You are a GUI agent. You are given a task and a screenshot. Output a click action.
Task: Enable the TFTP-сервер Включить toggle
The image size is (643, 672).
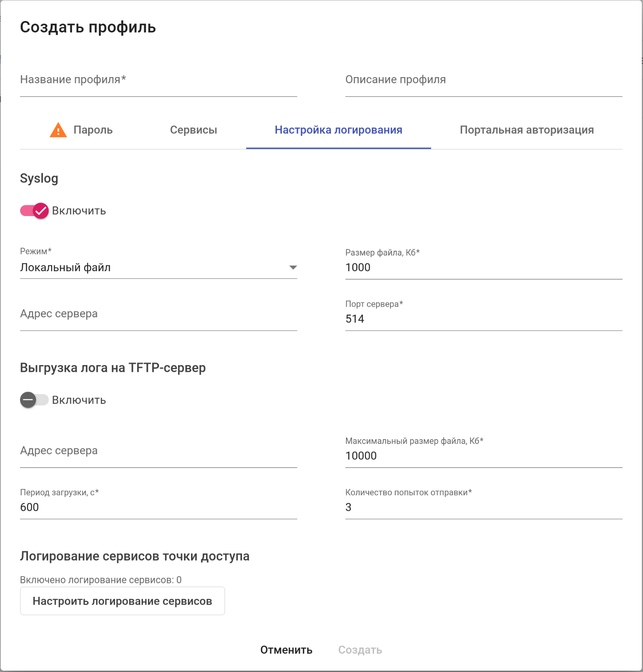[34, 400]
